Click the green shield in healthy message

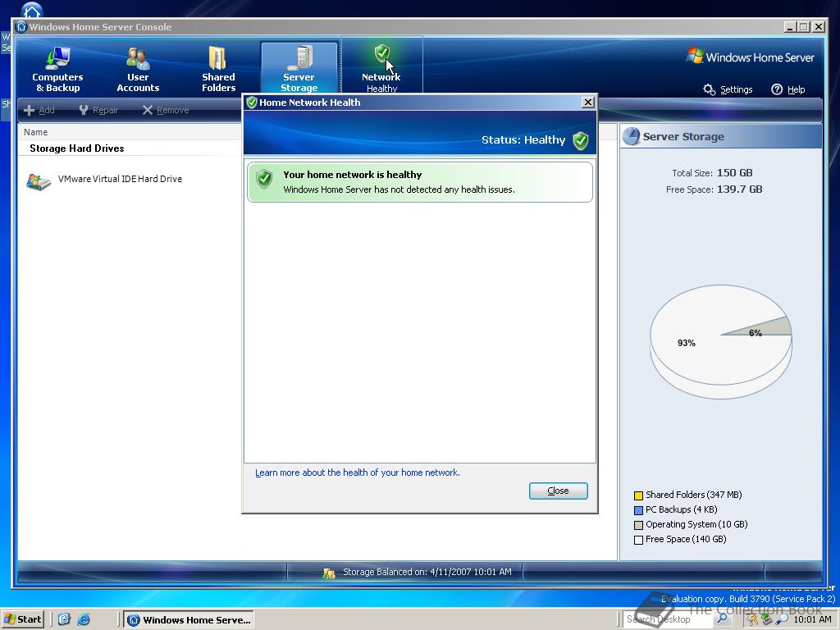[x=264, y=179]
